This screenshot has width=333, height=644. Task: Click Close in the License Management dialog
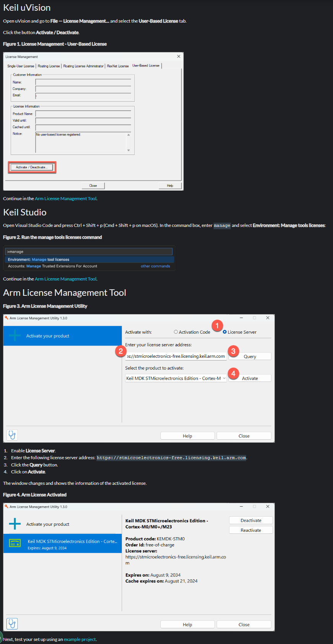[x=93, y=186]
